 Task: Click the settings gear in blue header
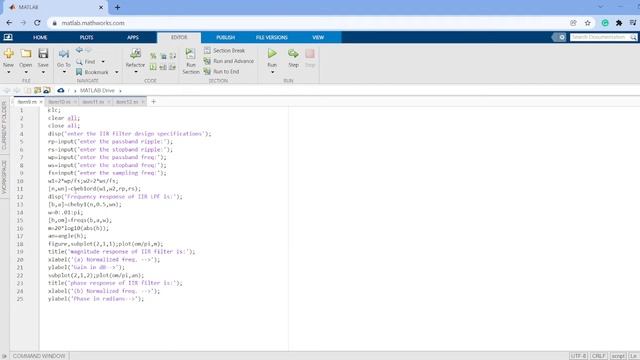(x=562, y=37)
